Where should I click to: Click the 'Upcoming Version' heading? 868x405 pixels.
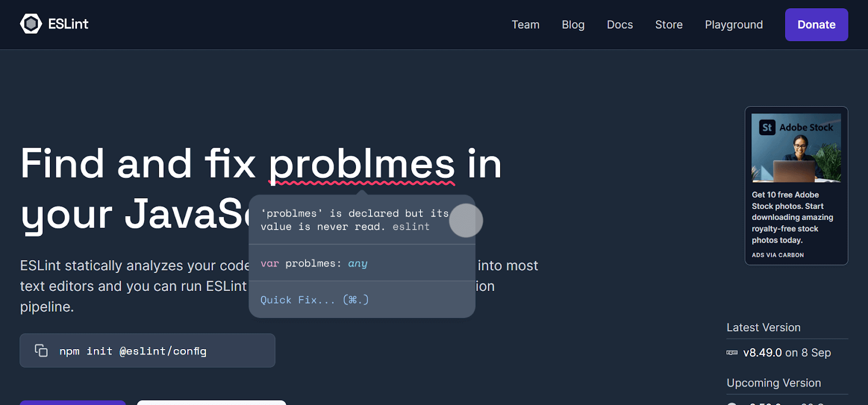[774, 383]
